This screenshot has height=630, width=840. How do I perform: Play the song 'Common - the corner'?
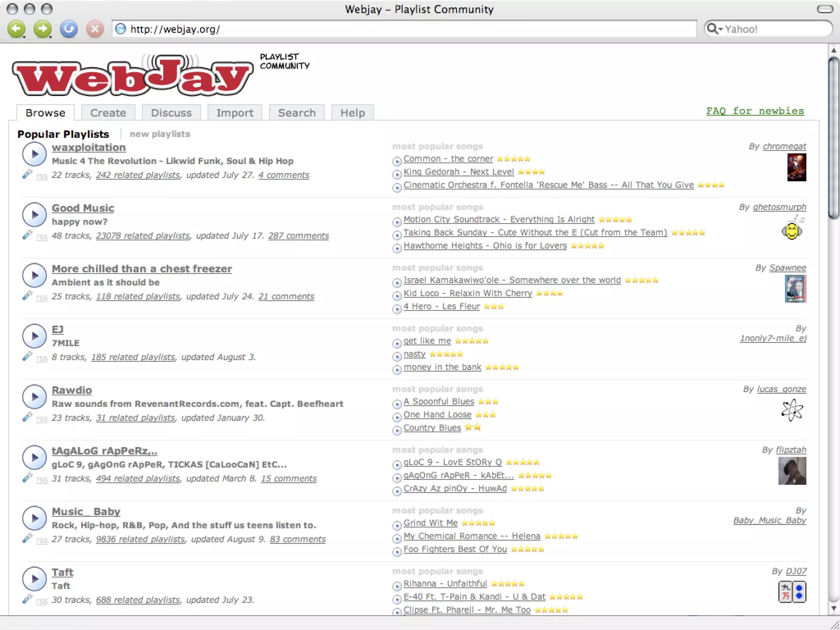coord(397,161)
